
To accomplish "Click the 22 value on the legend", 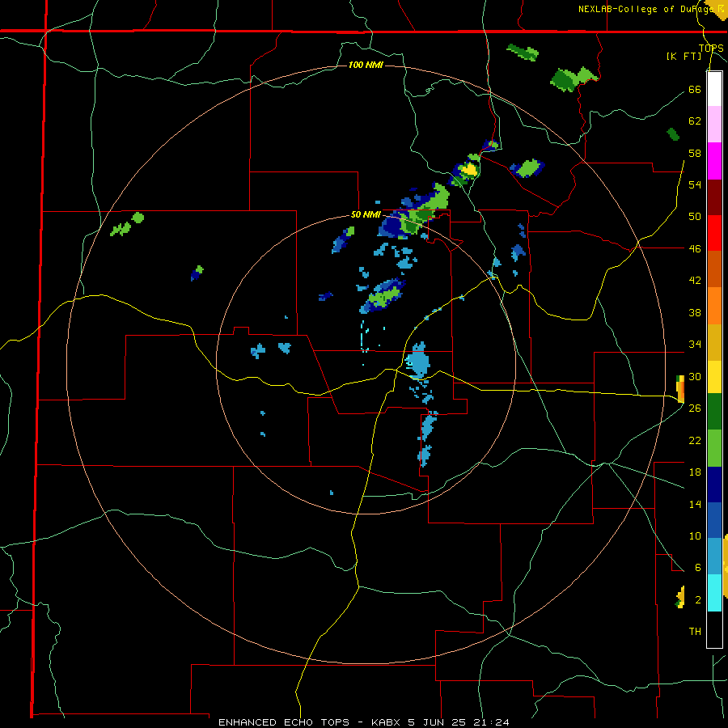I will pyautogui.click(x=695, y=440).
